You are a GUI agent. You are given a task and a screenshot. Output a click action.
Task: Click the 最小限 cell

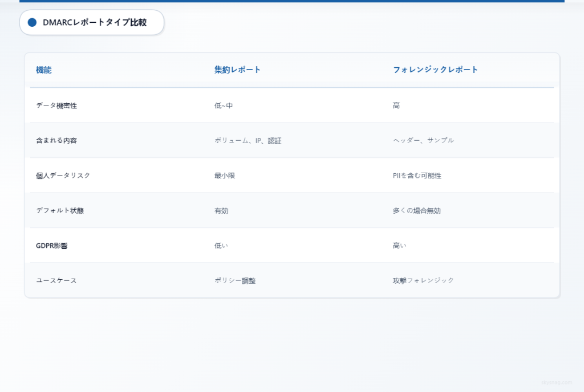coord(225,175)
